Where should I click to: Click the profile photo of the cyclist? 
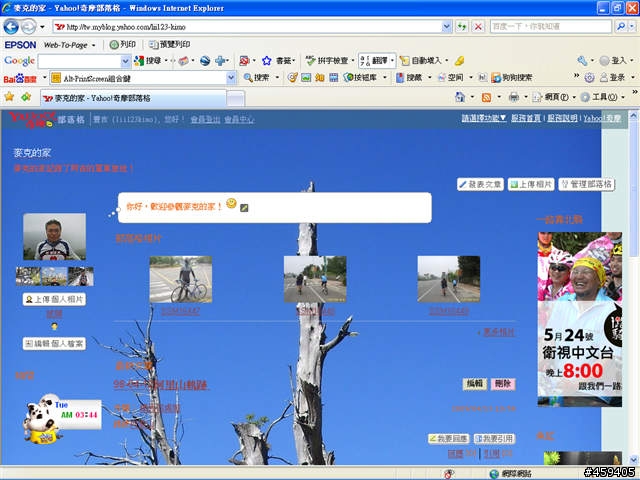click(x=54, y=237)
